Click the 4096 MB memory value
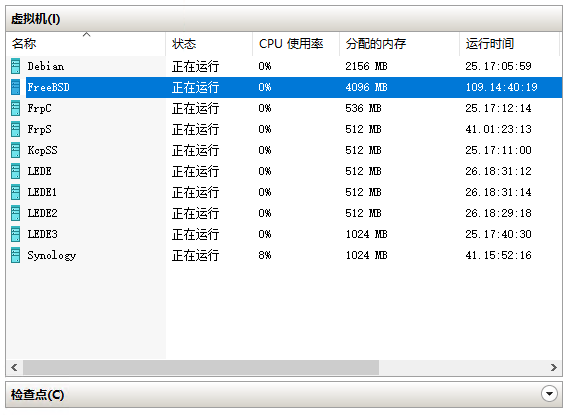569x415 pixels. click(x=367, y=87)
